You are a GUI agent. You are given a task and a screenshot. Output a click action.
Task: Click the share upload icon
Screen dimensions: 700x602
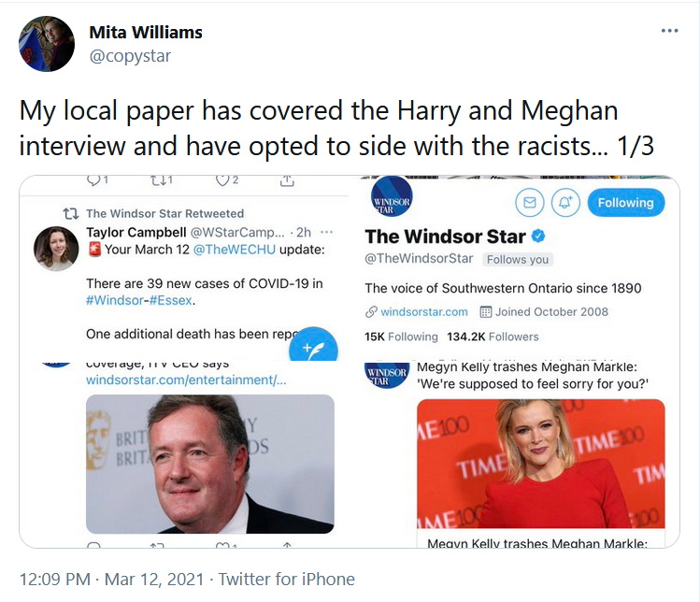point(287,180)
